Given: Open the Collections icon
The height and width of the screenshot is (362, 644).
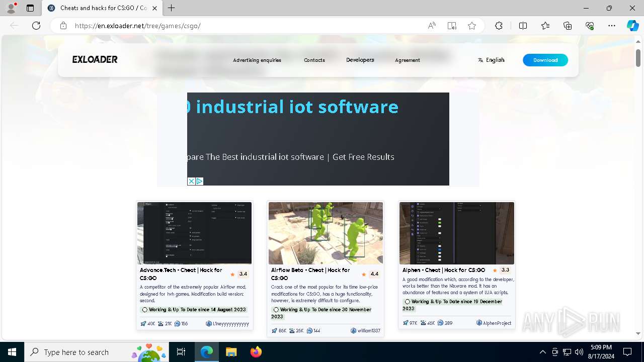Looking at the screenshot, I should [x=568, y=26].
